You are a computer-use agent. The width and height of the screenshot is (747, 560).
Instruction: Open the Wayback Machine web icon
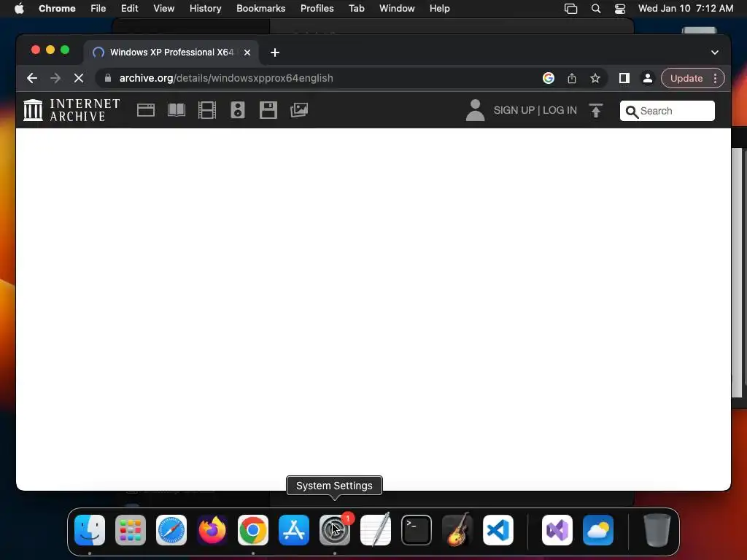146,110
